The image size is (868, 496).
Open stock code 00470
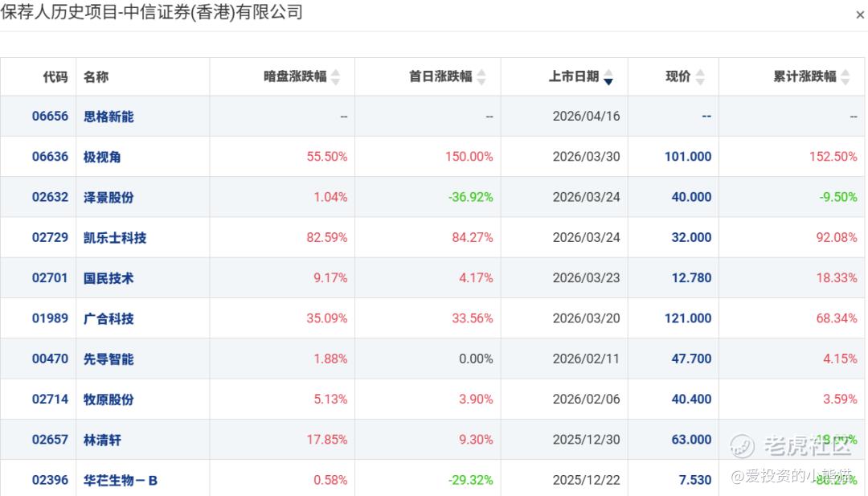pyautogui.click(x=50, y=359)
